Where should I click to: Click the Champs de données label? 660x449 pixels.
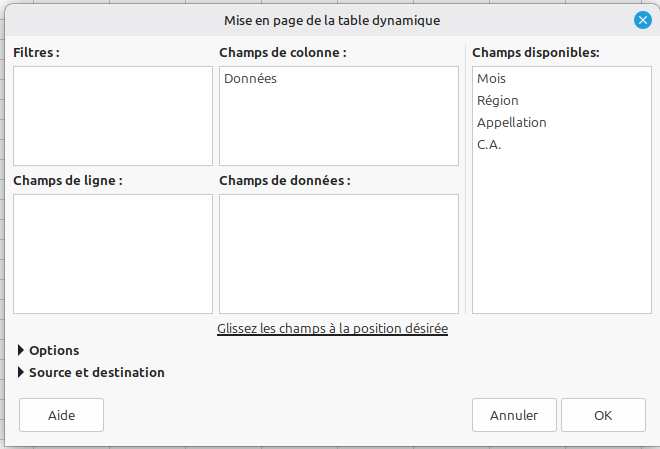(285, 181)
